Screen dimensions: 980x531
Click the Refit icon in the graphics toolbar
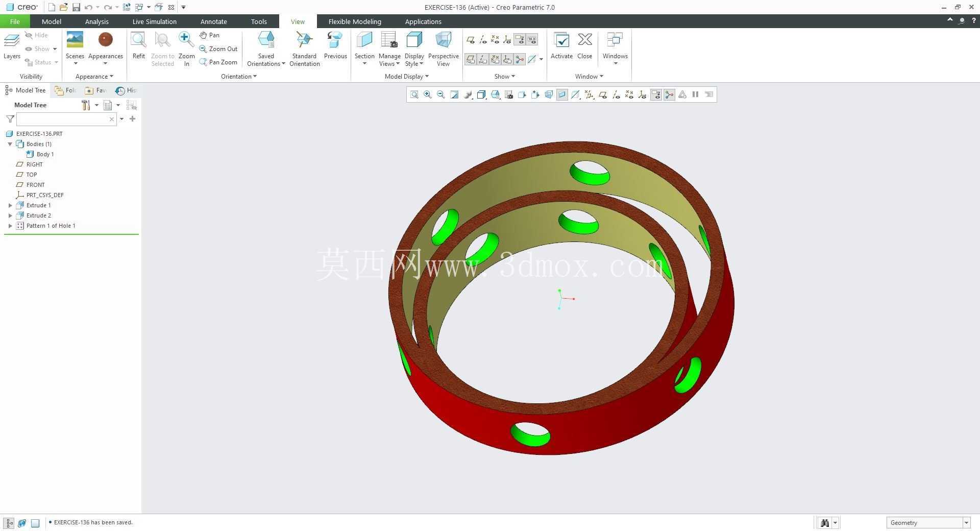click(414, 94)
